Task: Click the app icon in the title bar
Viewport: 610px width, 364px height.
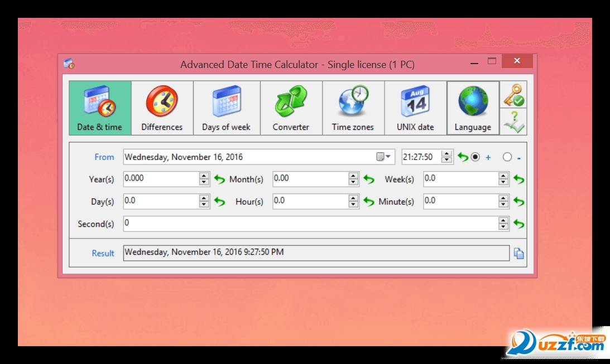Action: pyautogui.click(x=69, y=64)
